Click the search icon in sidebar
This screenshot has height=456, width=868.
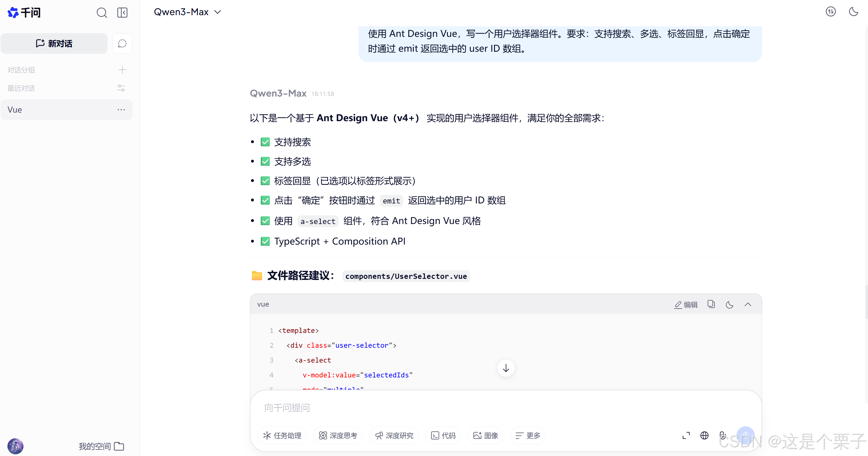pos(101,13)
